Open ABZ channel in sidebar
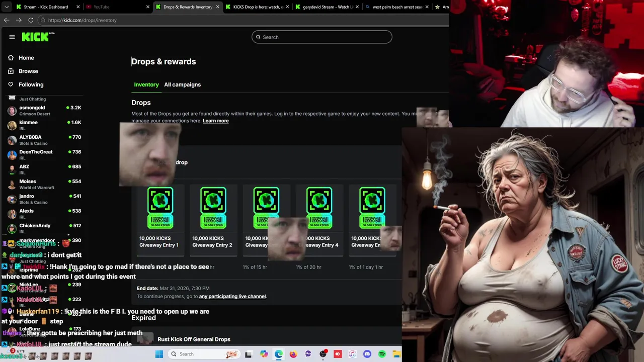Viewport: 644px width, 362px height. click(44, 169)
